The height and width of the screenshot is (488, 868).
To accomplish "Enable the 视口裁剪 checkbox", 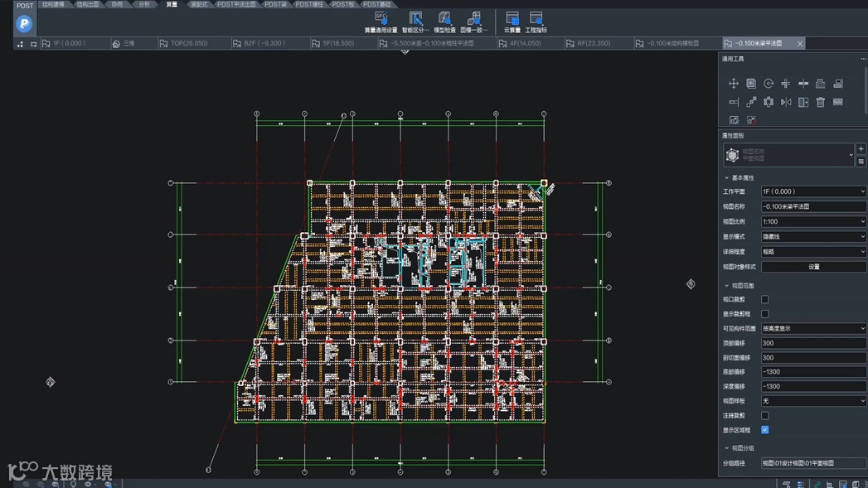I will [765, 300].
